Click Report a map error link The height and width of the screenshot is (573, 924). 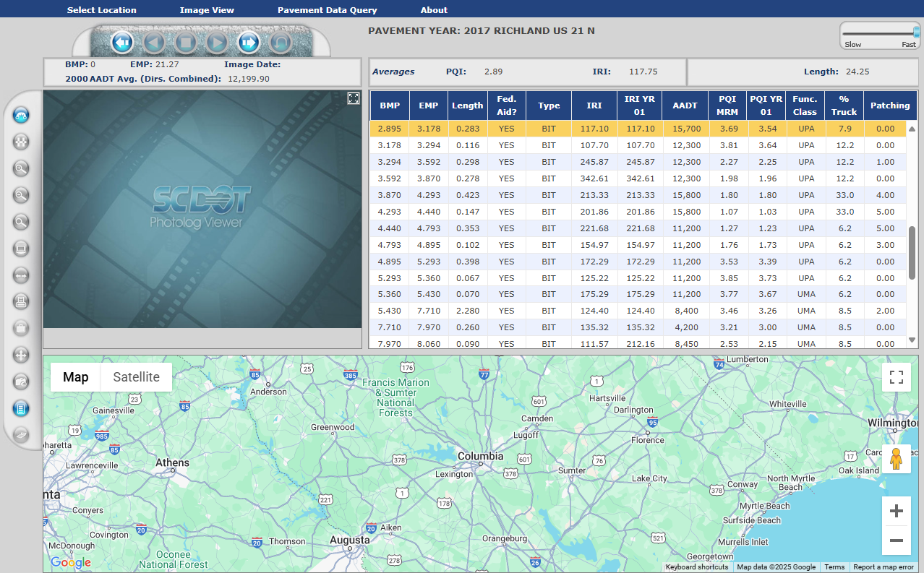(x=884, y=567)
